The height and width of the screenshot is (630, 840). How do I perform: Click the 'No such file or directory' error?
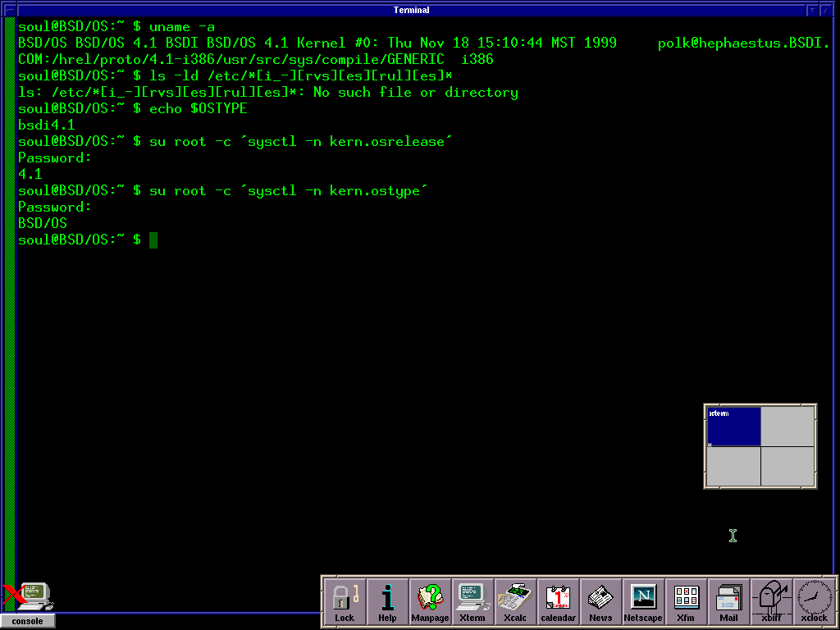(x=416, y=92)
